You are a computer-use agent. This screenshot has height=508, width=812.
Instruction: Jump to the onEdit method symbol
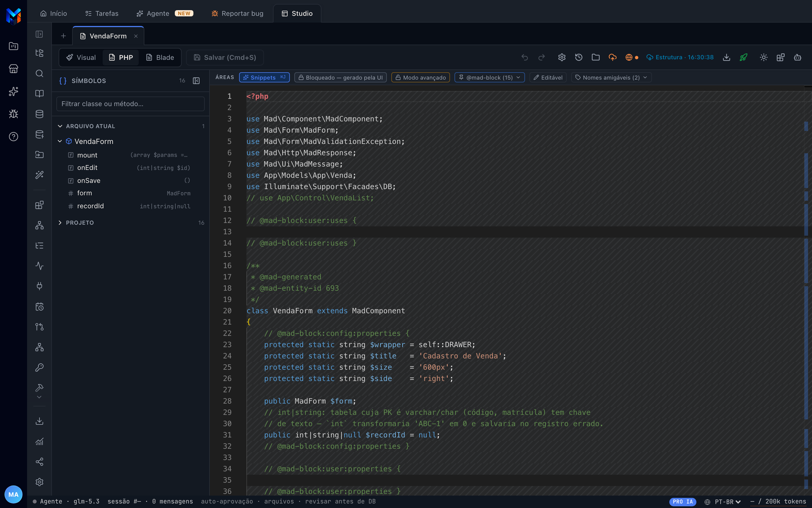(130, 168)
